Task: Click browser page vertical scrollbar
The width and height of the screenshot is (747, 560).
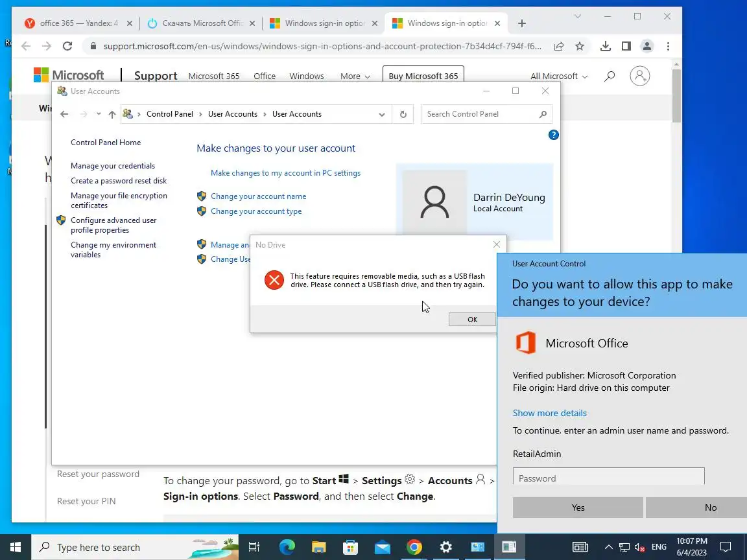Action: (x=676, y=96)
